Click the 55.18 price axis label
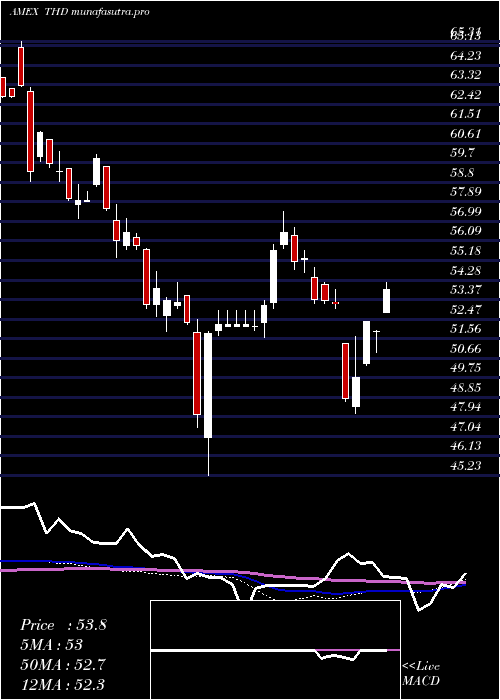Screen dimensions: 500x700 point(466,251)
